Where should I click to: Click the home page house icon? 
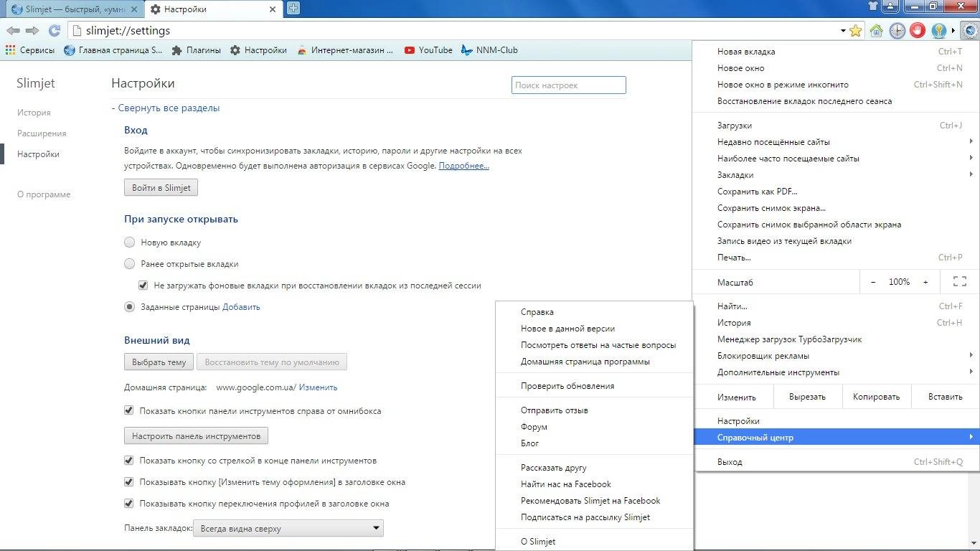click(876, 31)
